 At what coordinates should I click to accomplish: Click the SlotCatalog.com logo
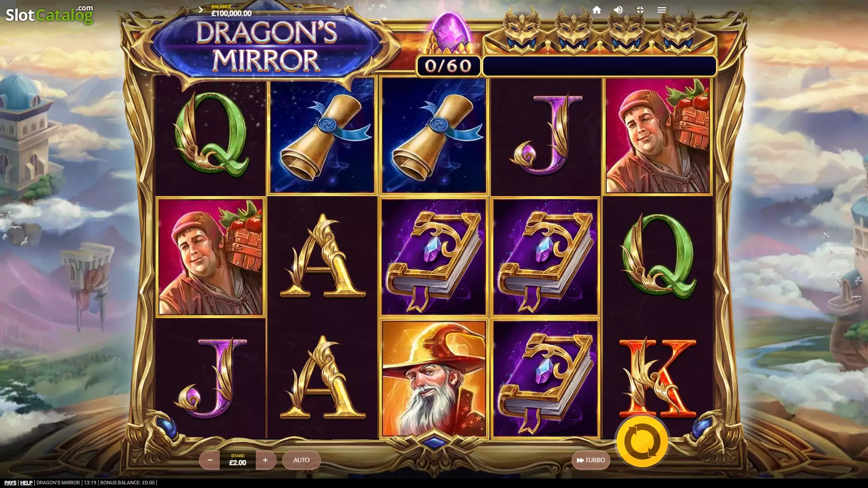pyautogui.click(x=49, y=14)
